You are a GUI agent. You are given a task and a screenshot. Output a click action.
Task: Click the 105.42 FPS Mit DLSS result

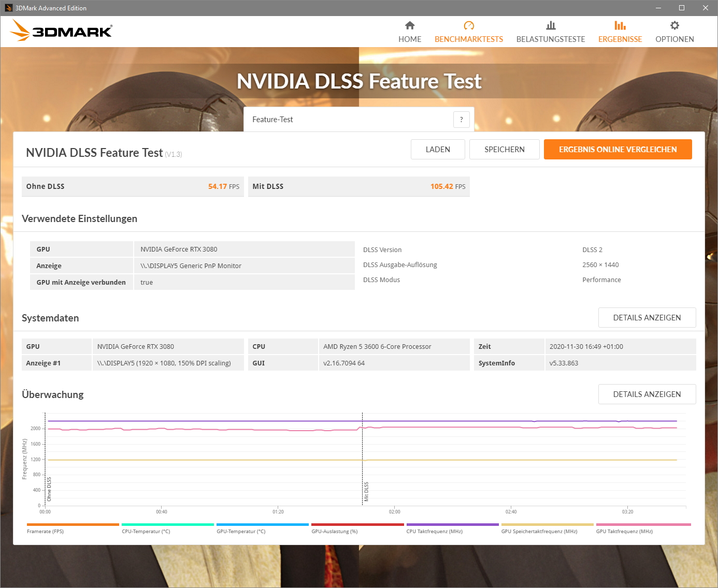coord(448,186)
